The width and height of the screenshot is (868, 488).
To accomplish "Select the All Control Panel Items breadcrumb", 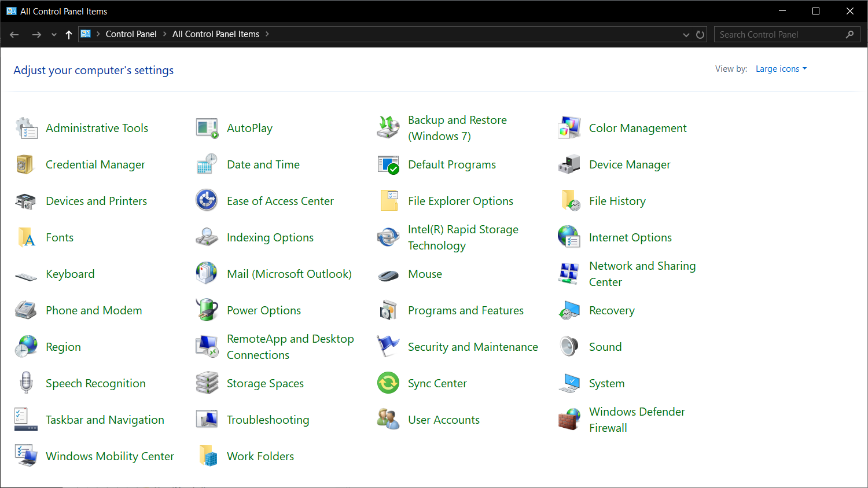I will coord(216,34).
